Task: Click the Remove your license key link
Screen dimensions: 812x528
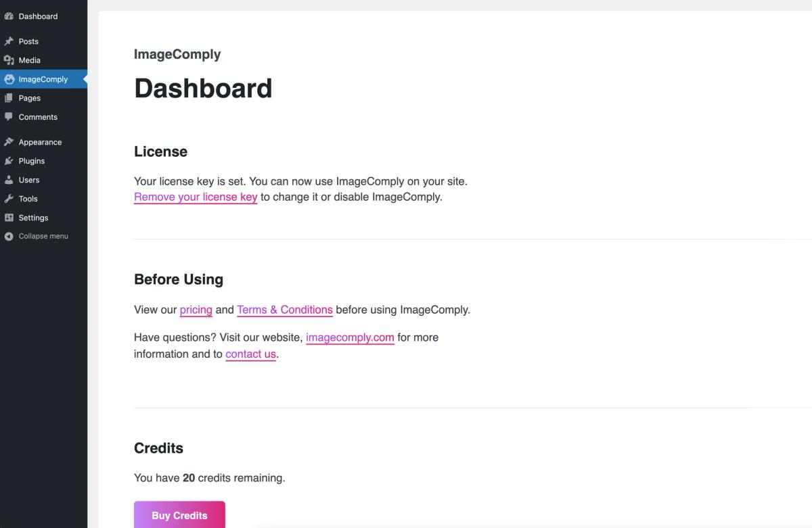Action: tap(196, 197)
